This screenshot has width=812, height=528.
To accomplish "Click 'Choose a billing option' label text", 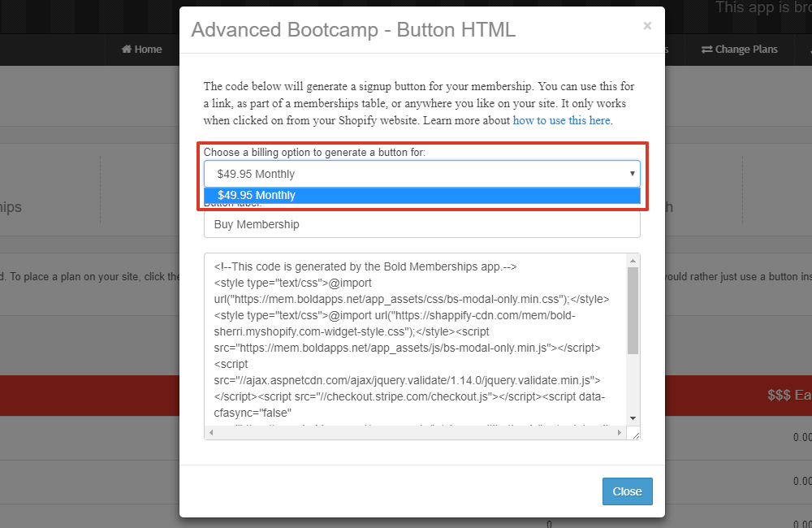I will pos(314,153).
